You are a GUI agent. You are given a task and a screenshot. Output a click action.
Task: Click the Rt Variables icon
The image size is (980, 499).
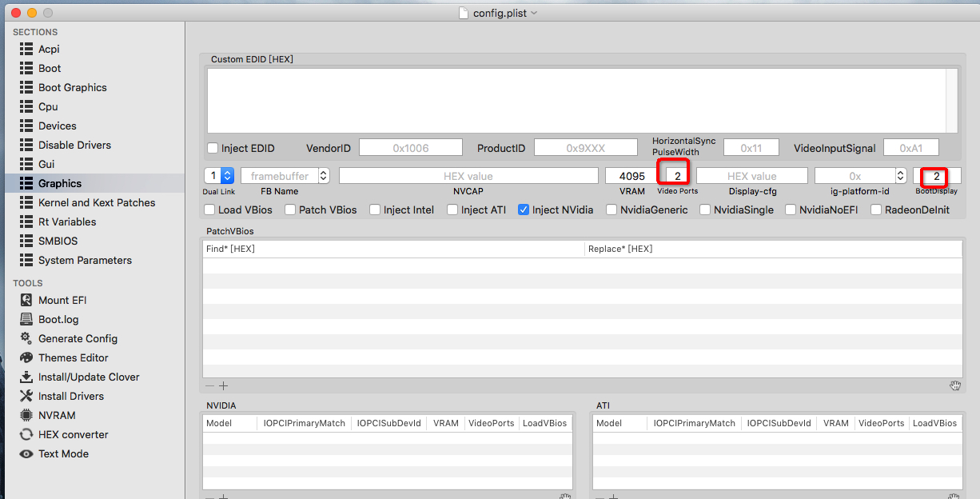coord(26,222)
